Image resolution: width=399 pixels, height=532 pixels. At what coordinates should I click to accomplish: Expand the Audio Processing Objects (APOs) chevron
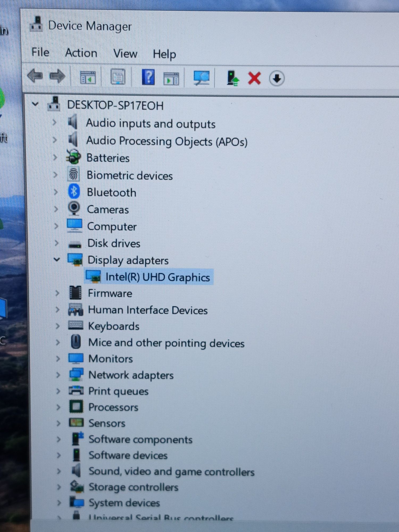[55, 140]
